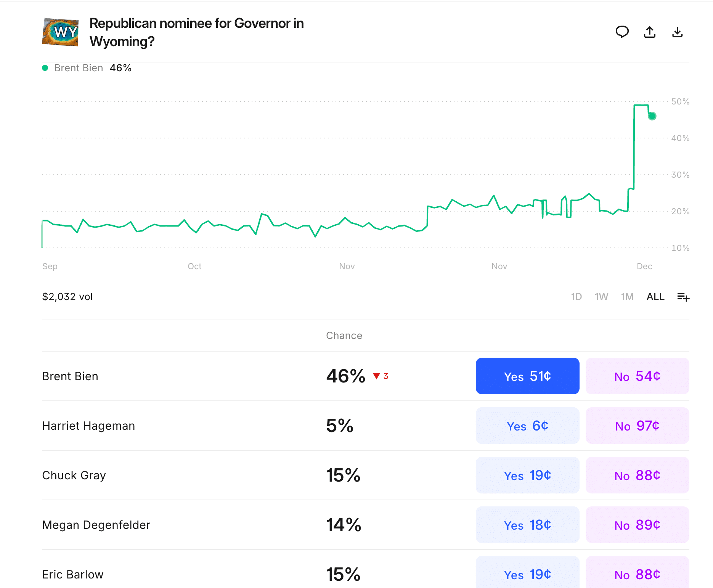Click the add comparison list icon
This screenshot has height=588, width=713.
(x=683, y=297)
